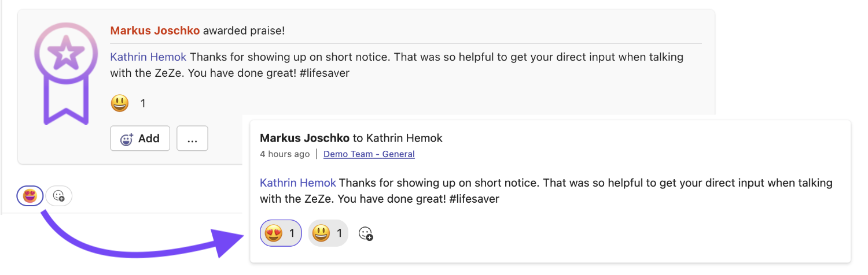The height and width of the screenshot is (275, 868).
Task: Toggle the grinning reaction count in popup
Action: click(328, 233)
